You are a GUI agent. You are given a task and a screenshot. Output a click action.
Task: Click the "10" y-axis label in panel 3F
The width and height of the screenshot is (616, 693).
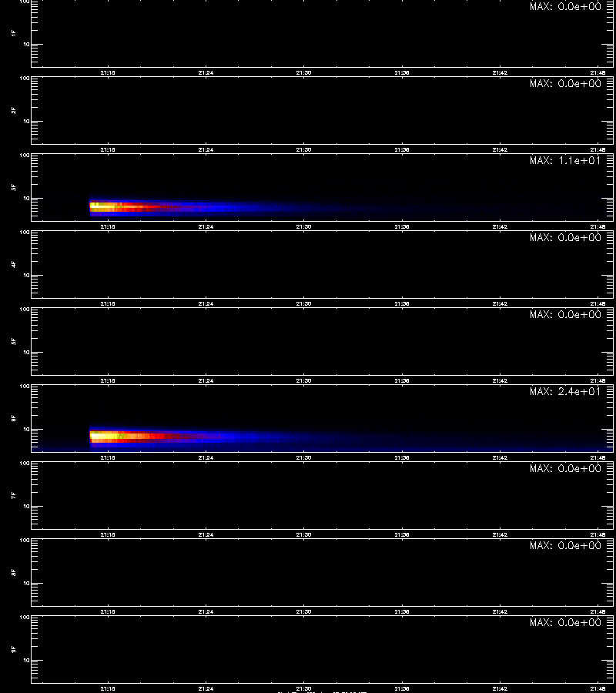point(26,199)
